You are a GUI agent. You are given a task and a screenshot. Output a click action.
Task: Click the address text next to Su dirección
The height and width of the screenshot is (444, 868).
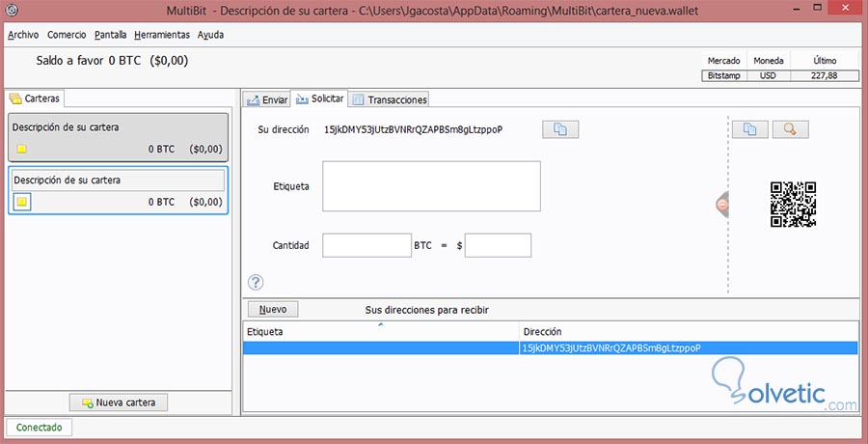tap(414, 129)
